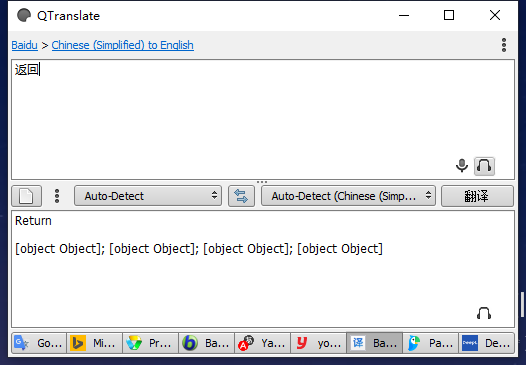This screenshot has width=526, height=365.
Task: Switch to the Microsoft Bing service tab
Action: pos(95,343)
